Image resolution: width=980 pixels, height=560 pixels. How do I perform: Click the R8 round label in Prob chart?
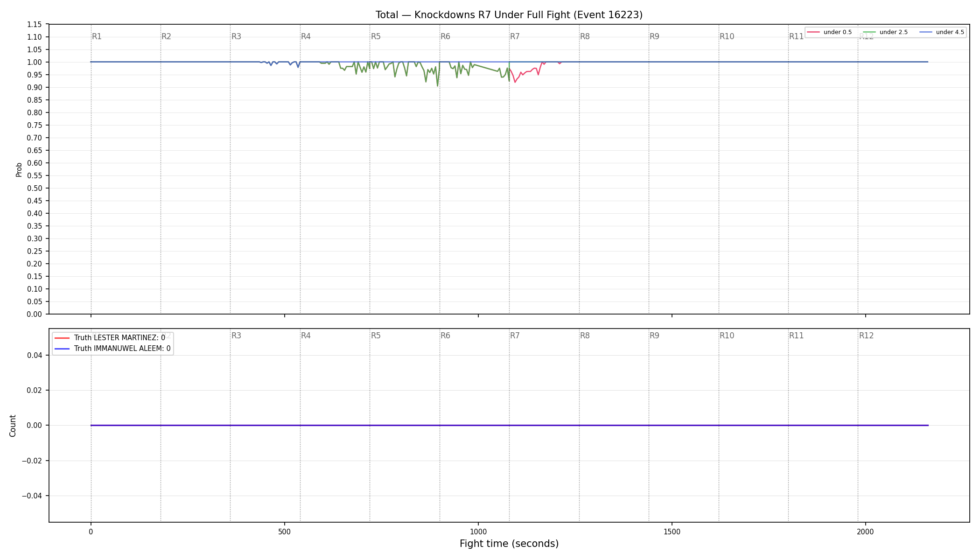tap(585, 36)
